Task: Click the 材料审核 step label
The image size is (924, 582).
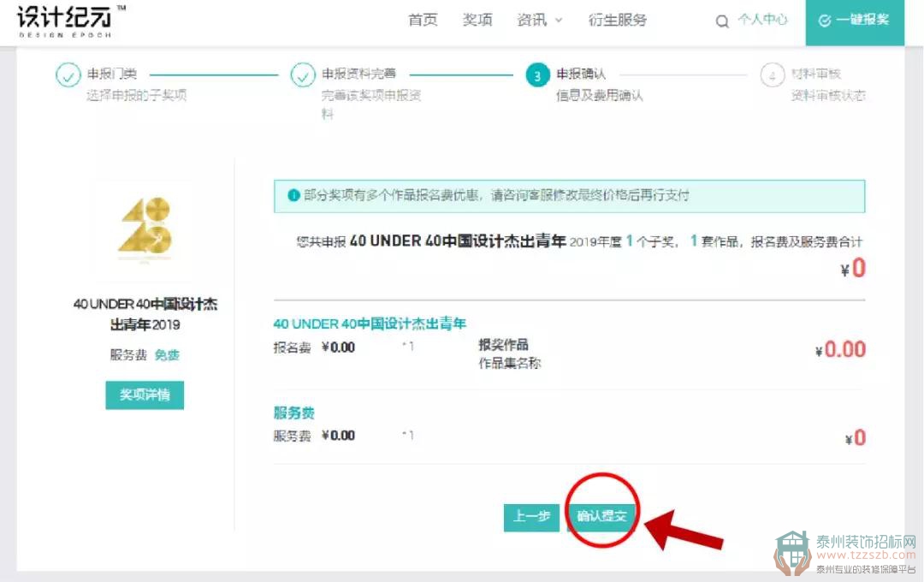Action: coord(815,74)
